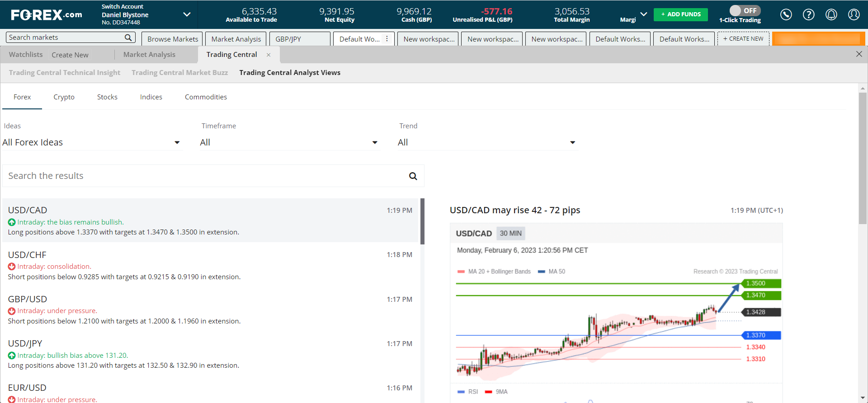This screenshot has width=868, height=403.
Task: Open the first New workspac... tab
Action: (x=428, y=39)
